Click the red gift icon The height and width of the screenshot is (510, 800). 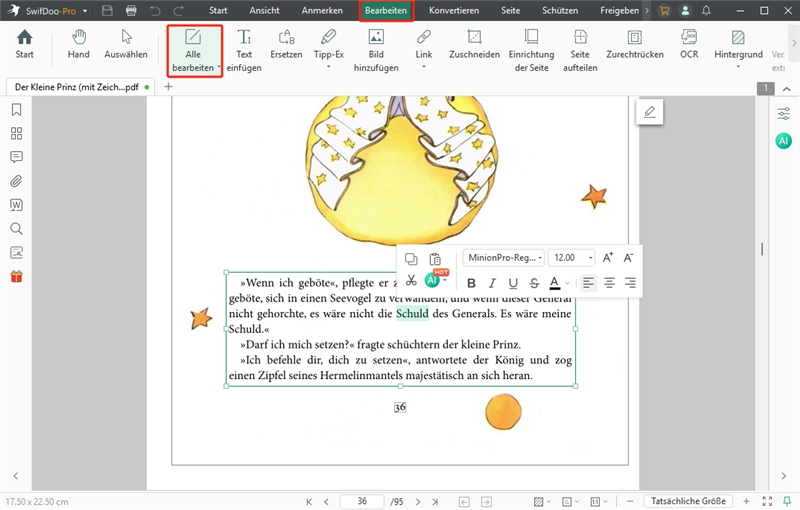(x=16, y=276)
